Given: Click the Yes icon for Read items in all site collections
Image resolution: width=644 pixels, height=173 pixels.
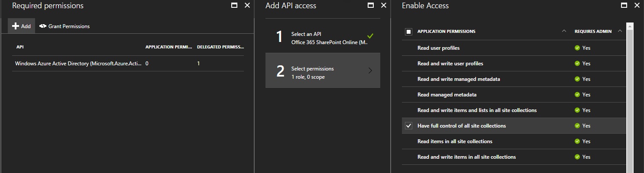Looking at the screenshot, I should 577,141.
